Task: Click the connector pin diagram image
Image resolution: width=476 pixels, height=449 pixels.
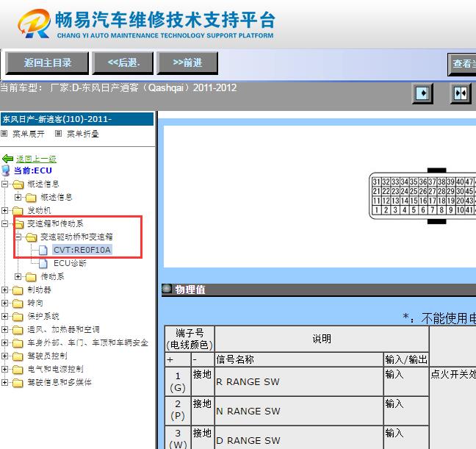Action: [422, 196]
